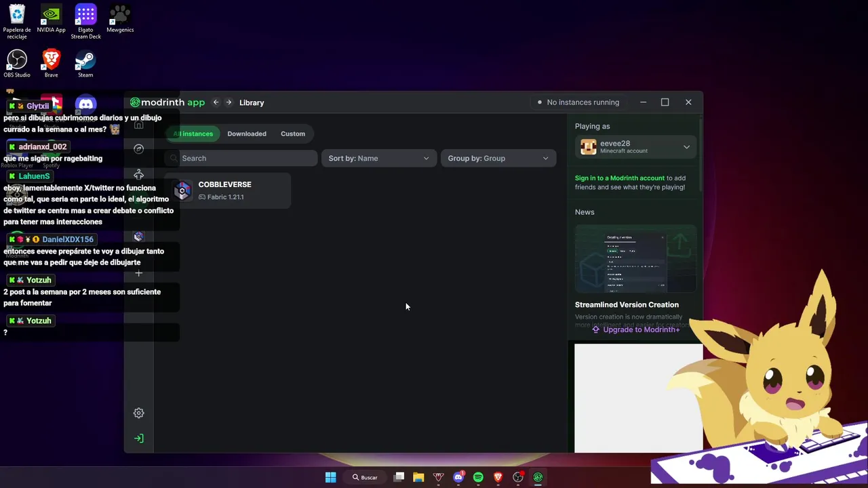This screenshot has width=868, height=488.
Task: Go forward with the right arrow
Action: pyautogui.click(x=229, y=102)
